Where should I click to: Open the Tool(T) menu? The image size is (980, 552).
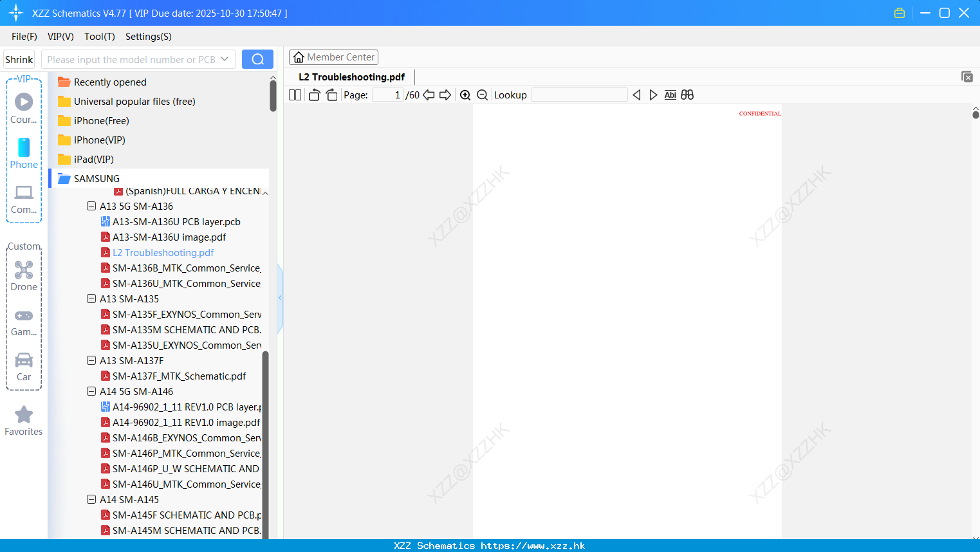point(100,37)
